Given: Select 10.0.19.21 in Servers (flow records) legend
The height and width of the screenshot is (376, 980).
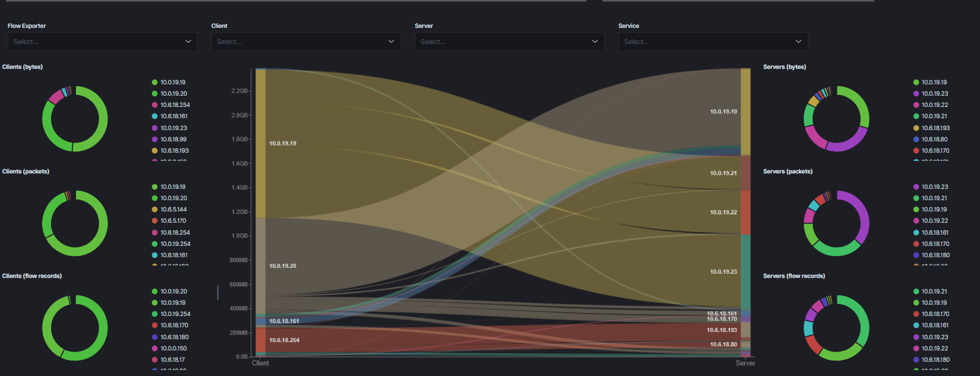Looking at the screenshot, I should [934, 292].
